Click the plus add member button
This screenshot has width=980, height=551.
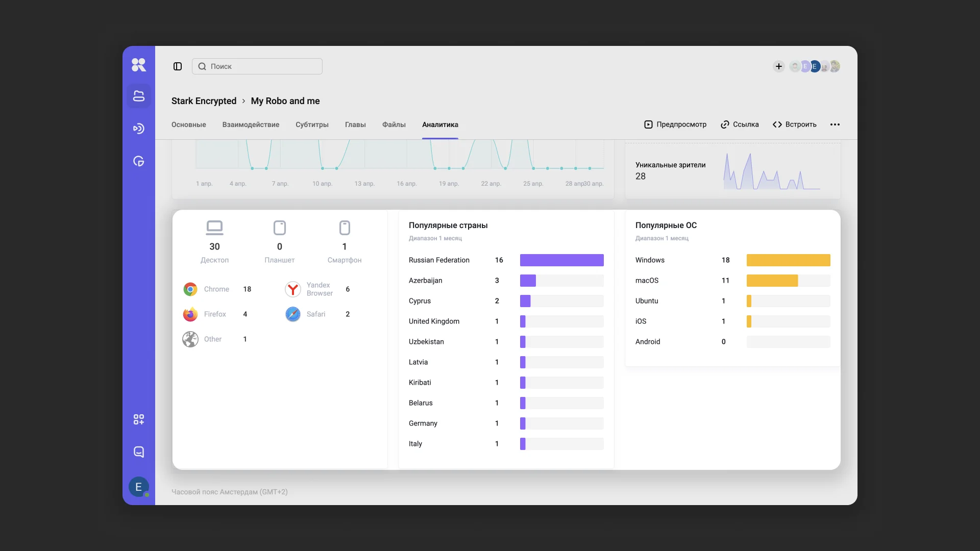pyautogui.click(x=778, y=66)
